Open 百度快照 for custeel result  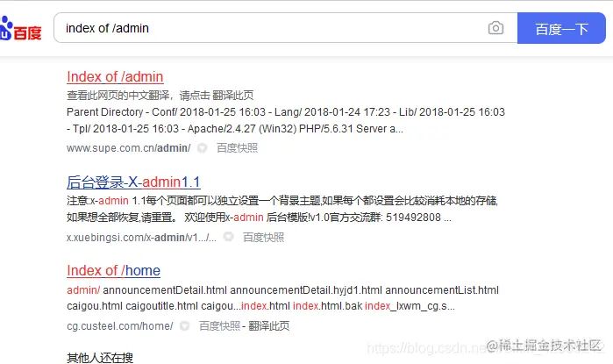pos(220,325)
